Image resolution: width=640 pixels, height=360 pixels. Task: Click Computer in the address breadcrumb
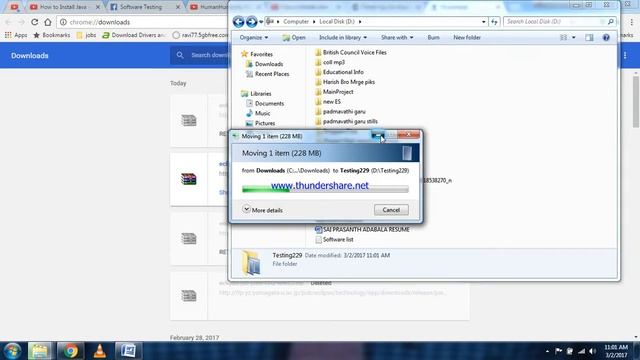(296, 22)
